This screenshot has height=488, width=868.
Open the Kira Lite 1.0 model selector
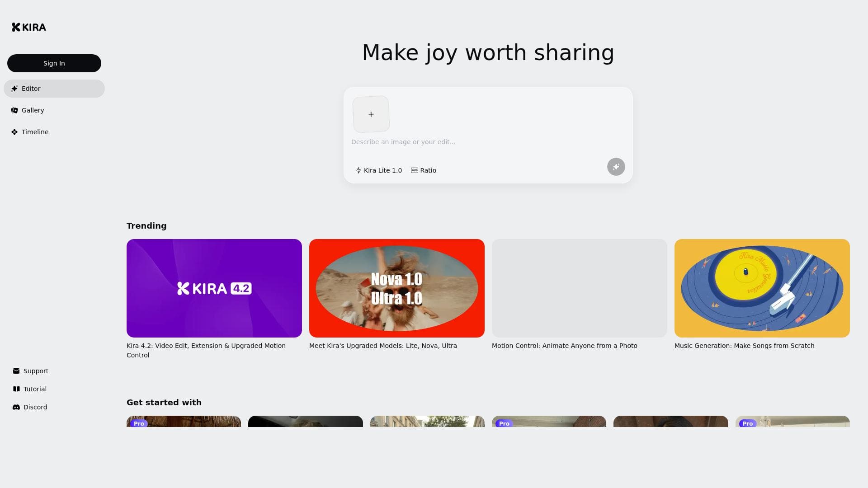379,170
